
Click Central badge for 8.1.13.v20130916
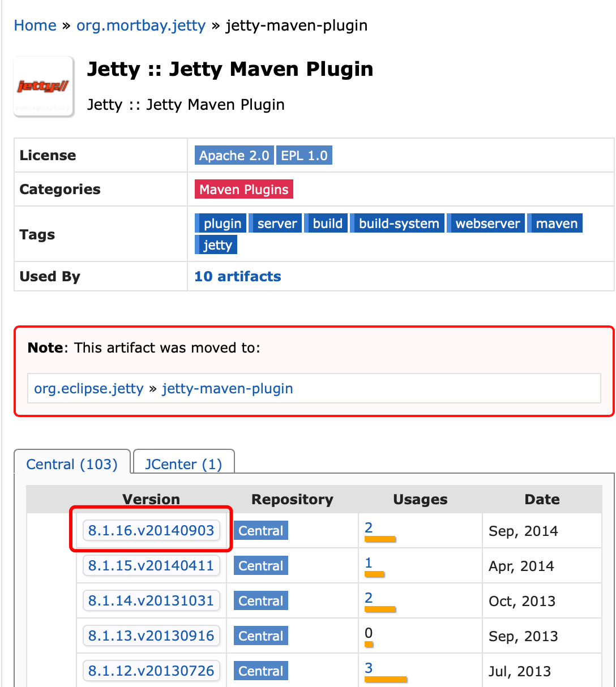pos(261,636)
